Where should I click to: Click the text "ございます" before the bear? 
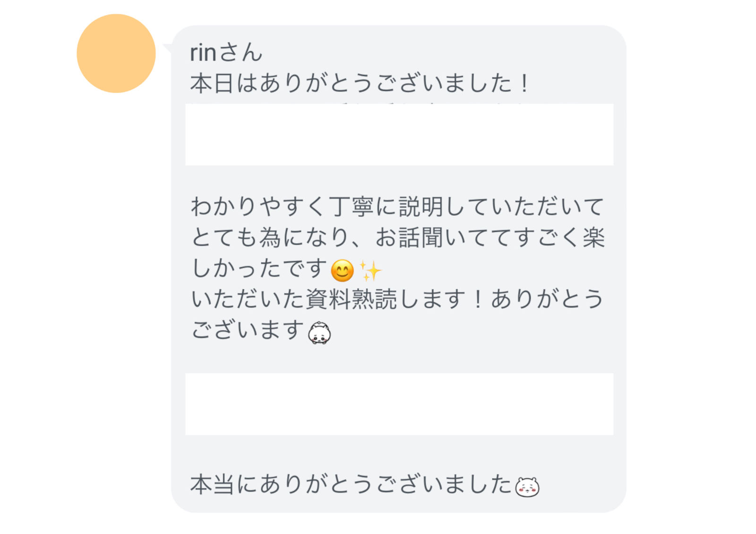pos(248,330)
